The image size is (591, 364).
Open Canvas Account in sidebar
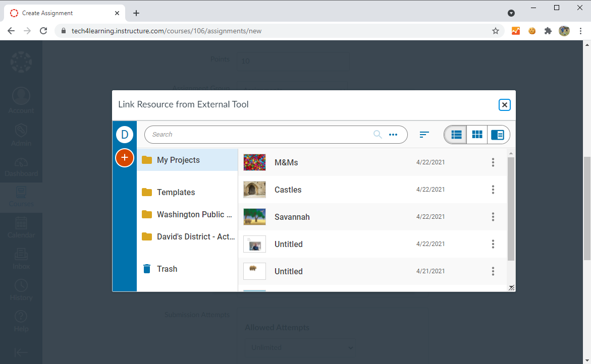coord(21,100)
